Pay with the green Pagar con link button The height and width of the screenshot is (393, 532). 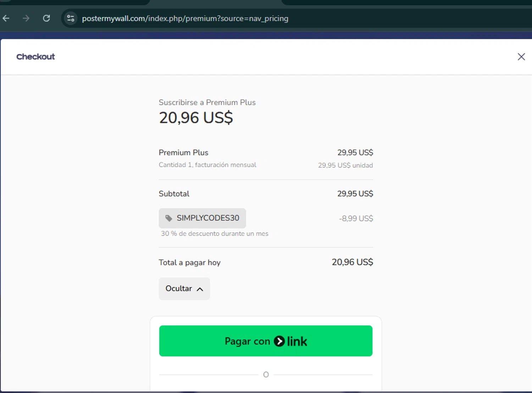(x=266, y=341)
